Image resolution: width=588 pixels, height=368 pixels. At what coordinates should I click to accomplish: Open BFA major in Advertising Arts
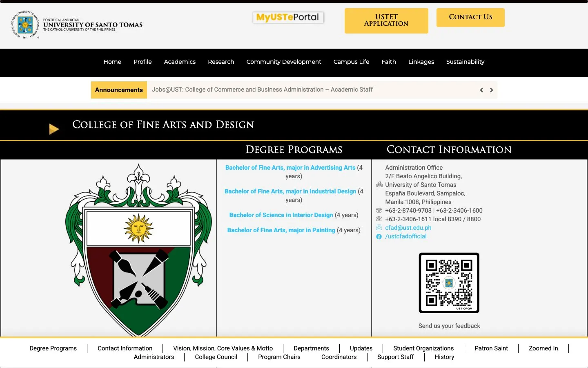290,168
